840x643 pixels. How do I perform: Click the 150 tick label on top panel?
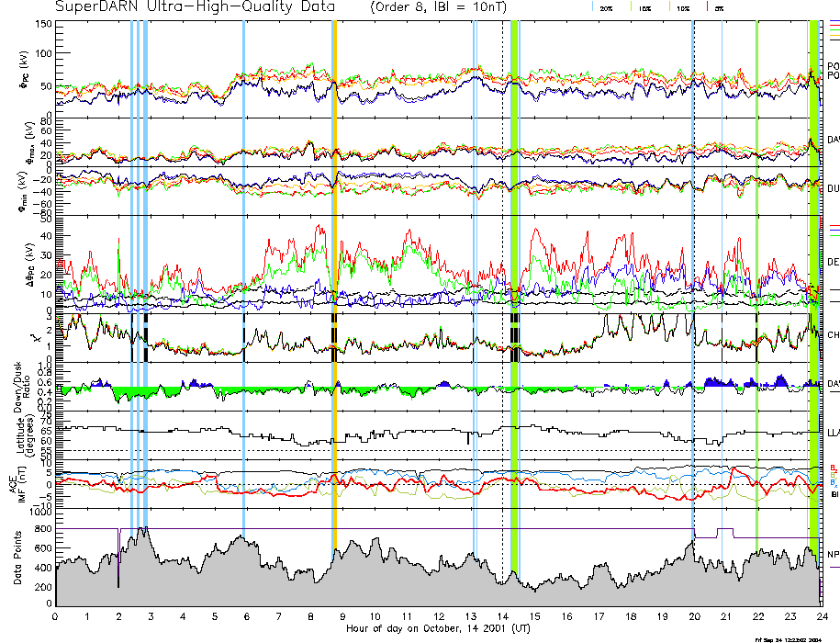pos(42,23)
